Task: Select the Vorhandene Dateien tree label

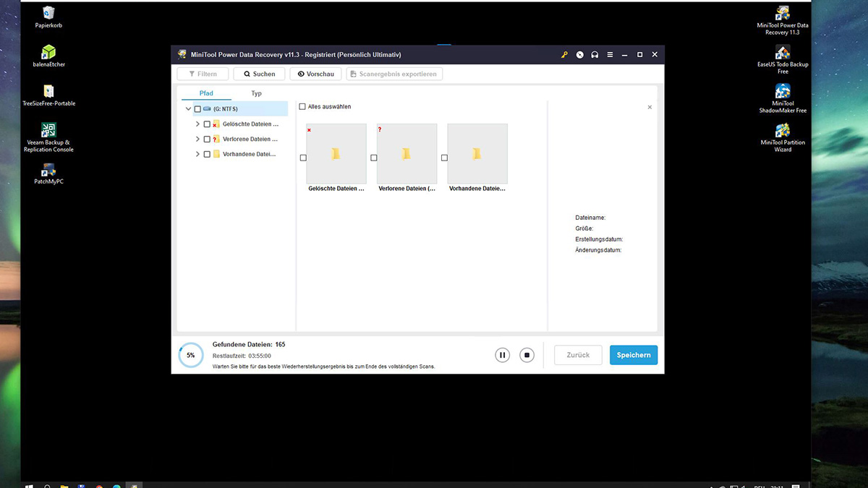Action: point(250,154)
